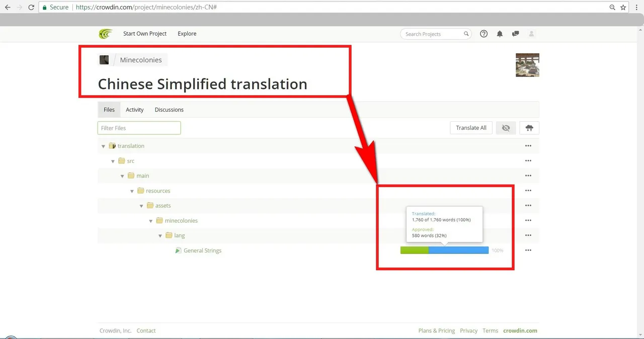644x339 pixels.
Task: Select the Files tab
Action: pyautogui.click(x=109, y=110)
